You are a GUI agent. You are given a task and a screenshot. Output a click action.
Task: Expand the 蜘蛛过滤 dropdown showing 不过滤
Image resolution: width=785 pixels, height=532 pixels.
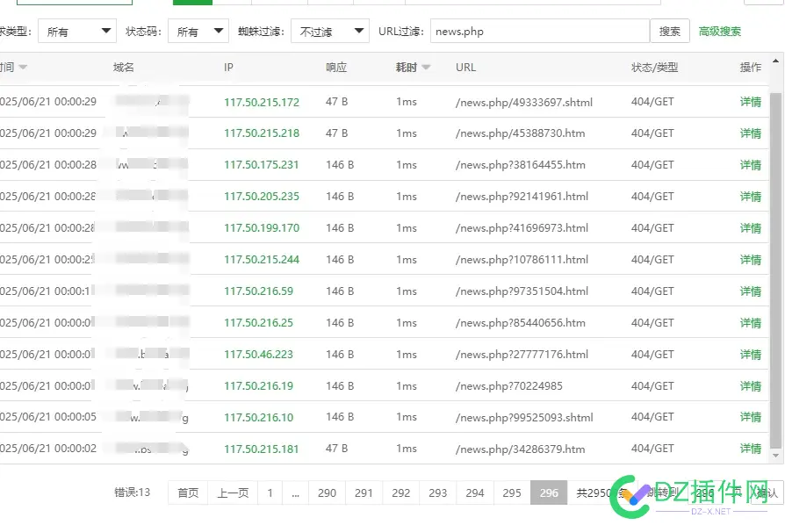329,30
